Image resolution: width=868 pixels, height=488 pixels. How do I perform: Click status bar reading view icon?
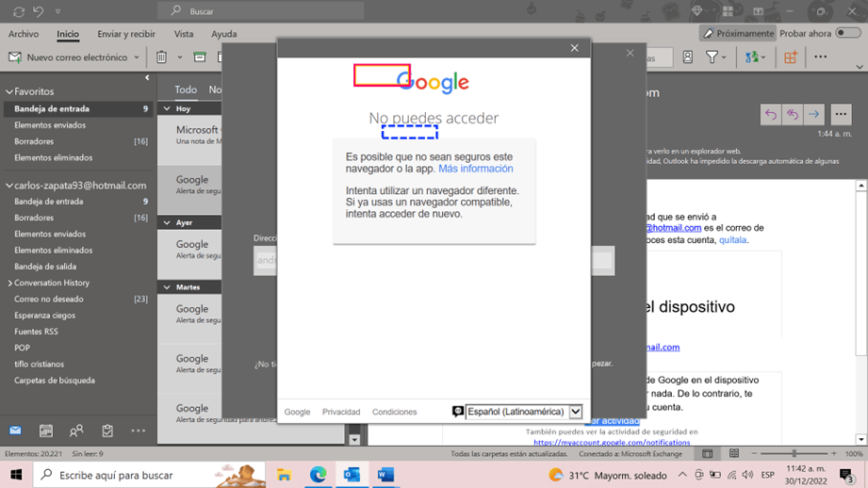pos(734,454)
